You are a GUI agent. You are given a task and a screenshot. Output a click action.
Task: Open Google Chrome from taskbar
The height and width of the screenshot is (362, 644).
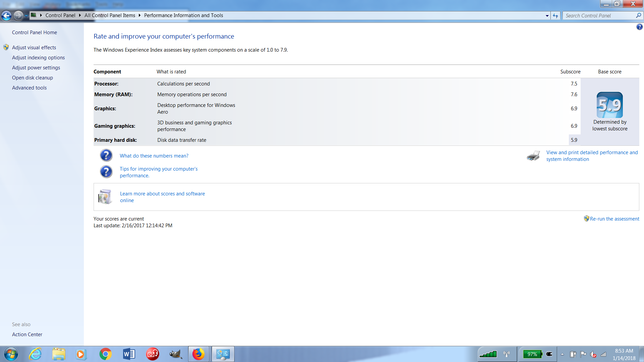pos(105,354)
